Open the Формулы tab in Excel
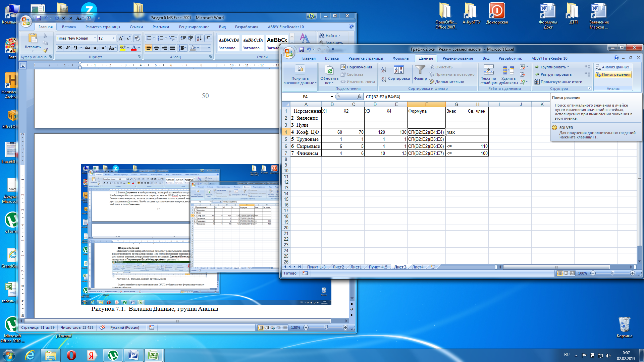 click(x=401, y=58)
